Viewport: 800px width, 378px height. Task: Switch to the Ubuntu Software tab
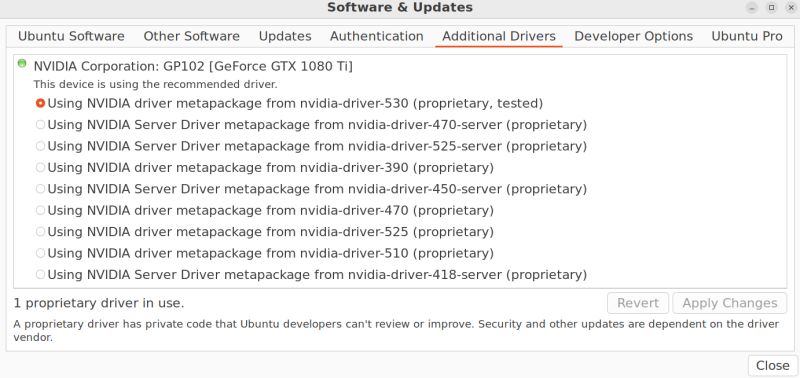tap(71, 37)
